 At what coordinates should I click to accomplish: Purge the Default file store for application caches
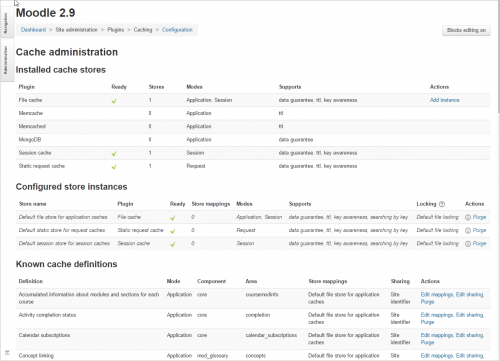point(479,217)
